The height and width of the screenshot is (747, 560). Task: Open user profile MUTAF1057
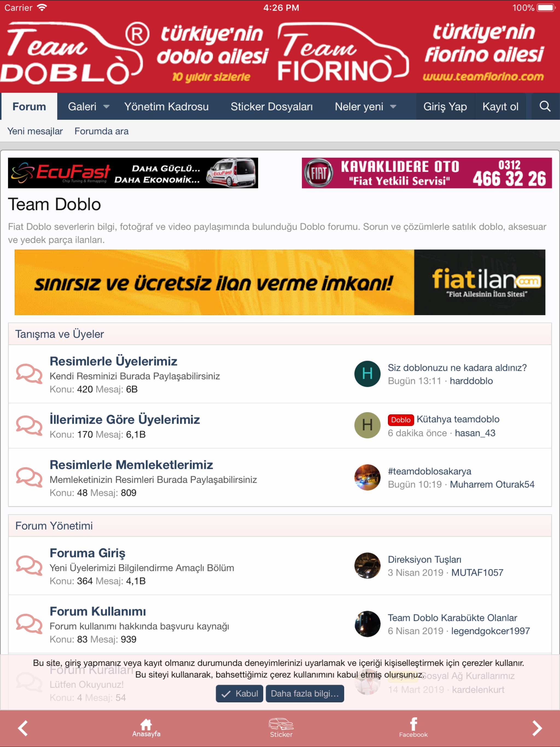click(x=477, y=572)
